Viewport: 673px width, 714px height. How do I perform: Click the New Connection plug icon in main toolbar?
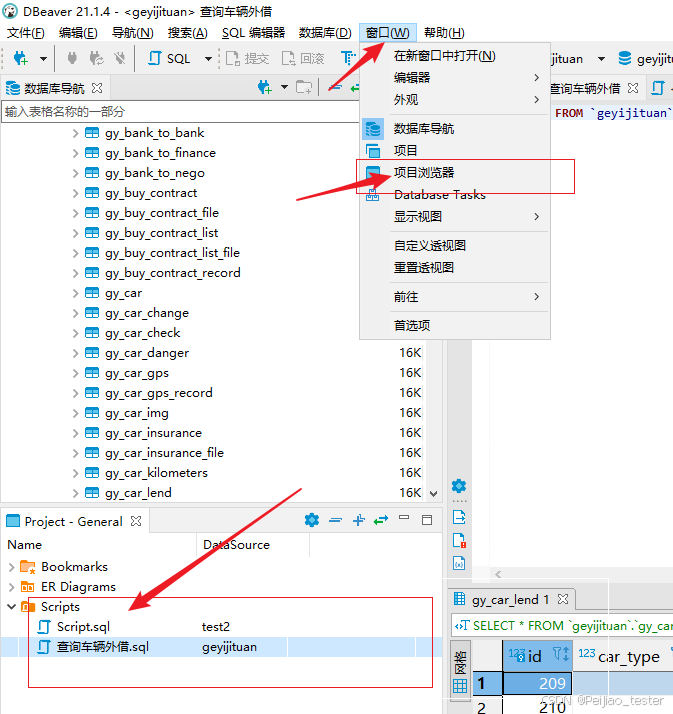(20, 58)
